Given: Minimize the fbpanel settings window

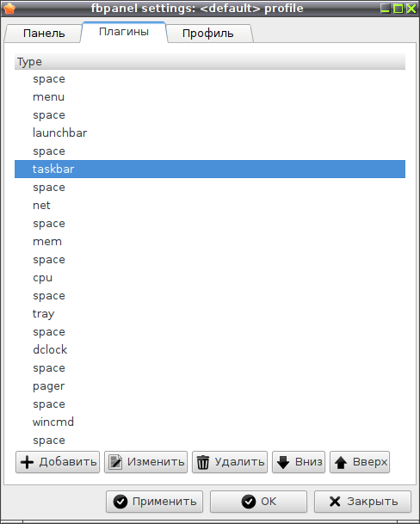Looking at the screenshot, I should [386, 9].
